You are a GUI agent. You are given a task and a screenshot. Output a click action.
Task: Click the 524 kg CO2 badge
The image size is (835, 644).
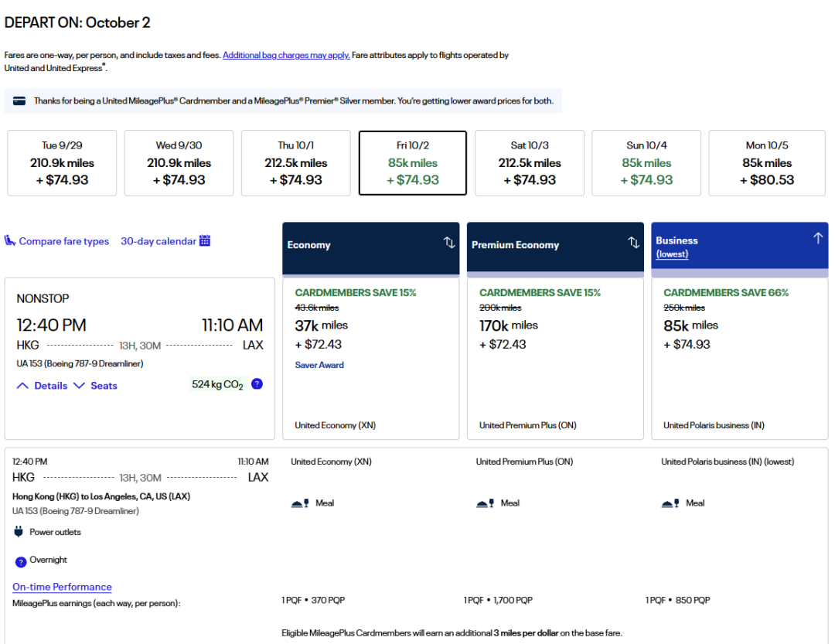click(218, 384)
